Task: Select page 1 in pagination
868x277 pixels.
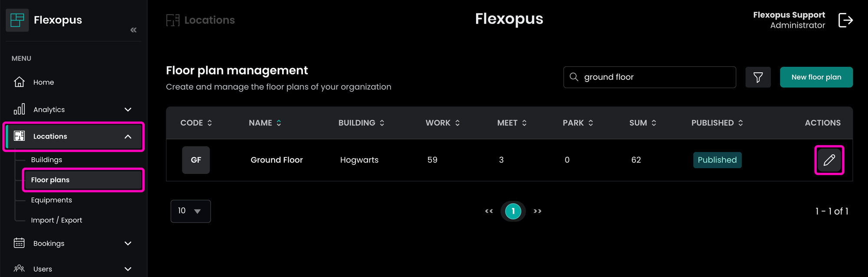Action: tap(513, 211)
